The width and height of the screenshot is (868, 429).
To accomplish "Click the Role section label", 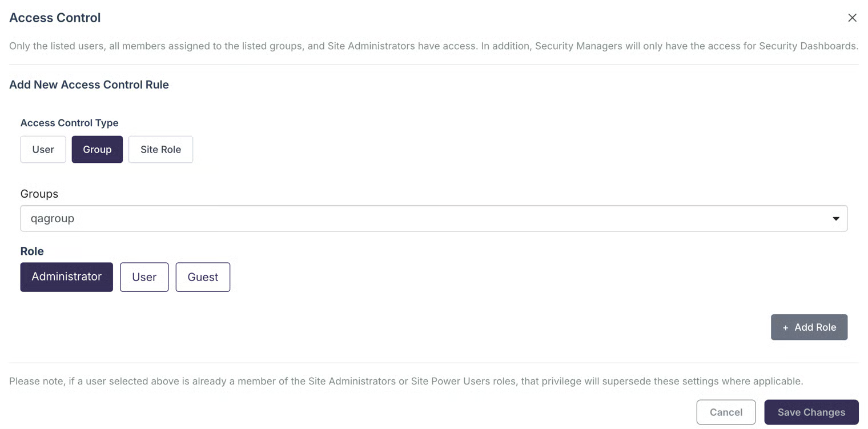I will (x=32, y=251).
